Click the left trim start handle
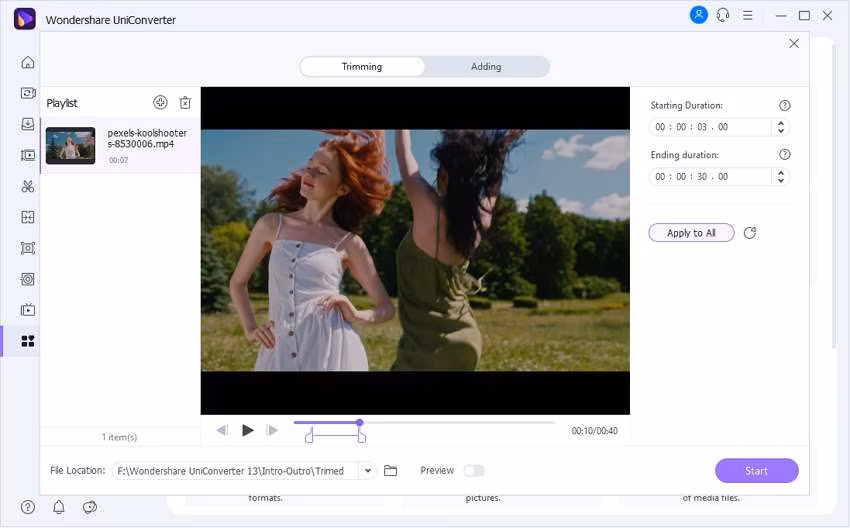Screen dimensions: 850x528 309,436
